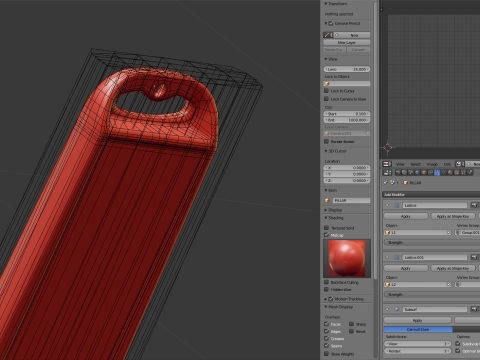
Task: Collapse the Mesh Display panel
Action: (326, 307)
